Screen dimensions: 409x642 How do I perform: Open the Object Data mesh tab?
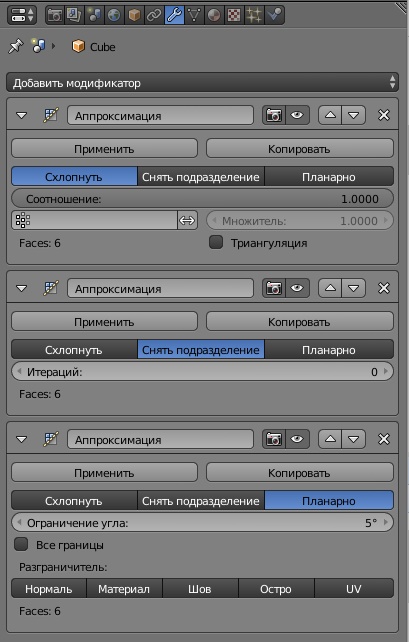(194, 15)
